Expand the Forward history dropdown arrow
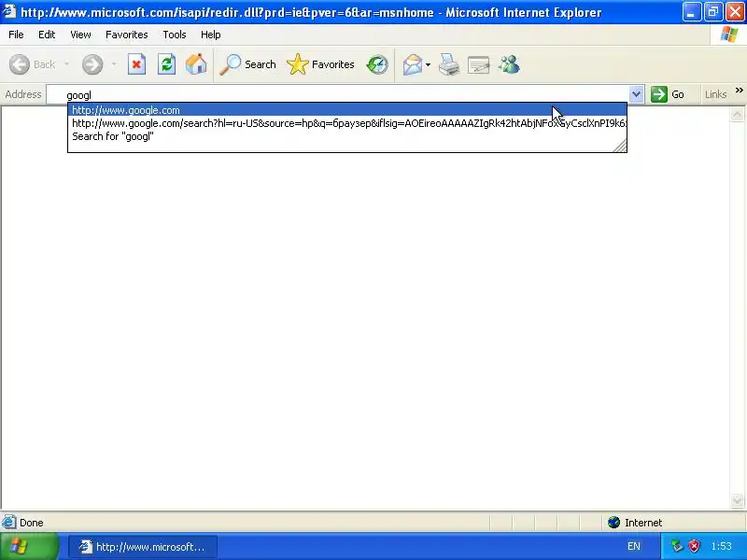The image size is (747, 560). (114, 64)
